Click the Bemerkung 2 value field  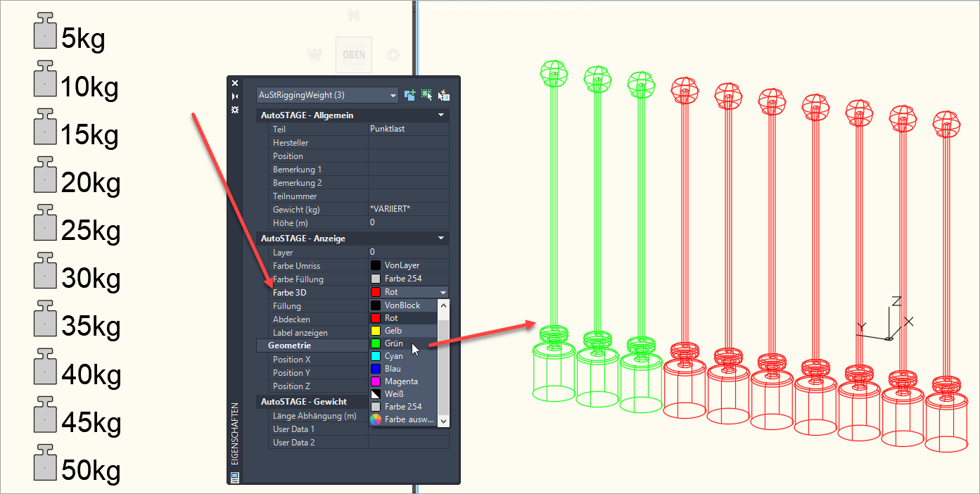click(409, 183)
